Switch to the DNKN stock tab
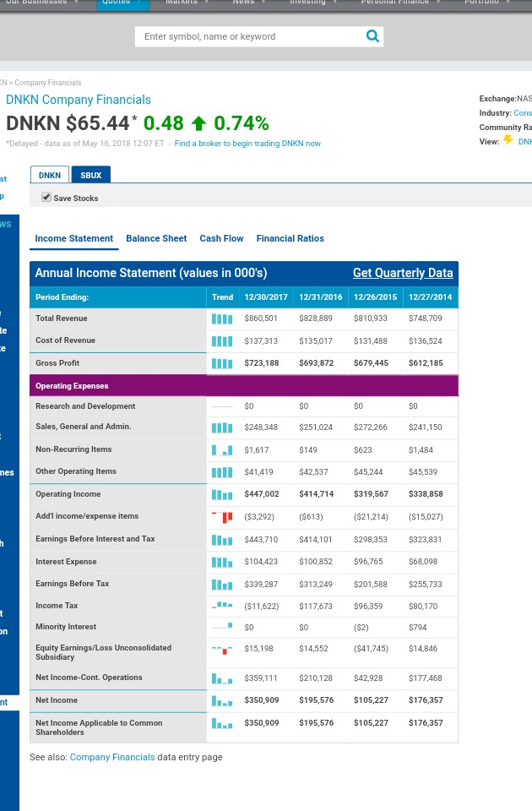Viewport: 532px width, 811px height. (50, 175)
